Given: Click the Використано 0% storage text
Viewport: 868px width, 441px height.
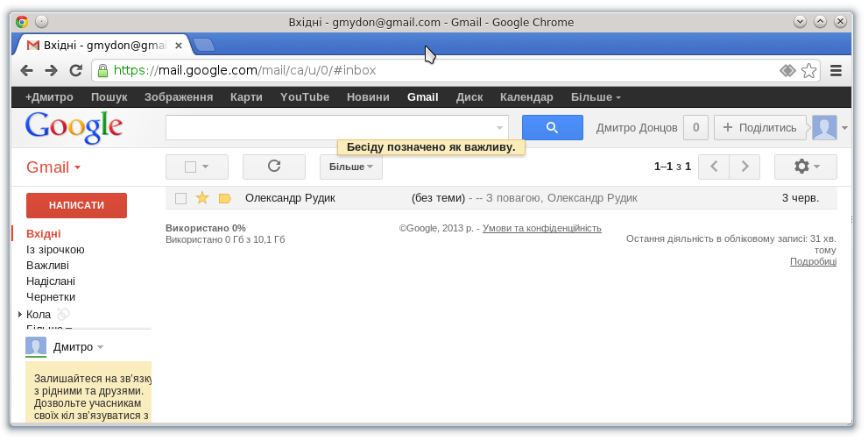Looking at the screenshot, I should pos(206,228).
